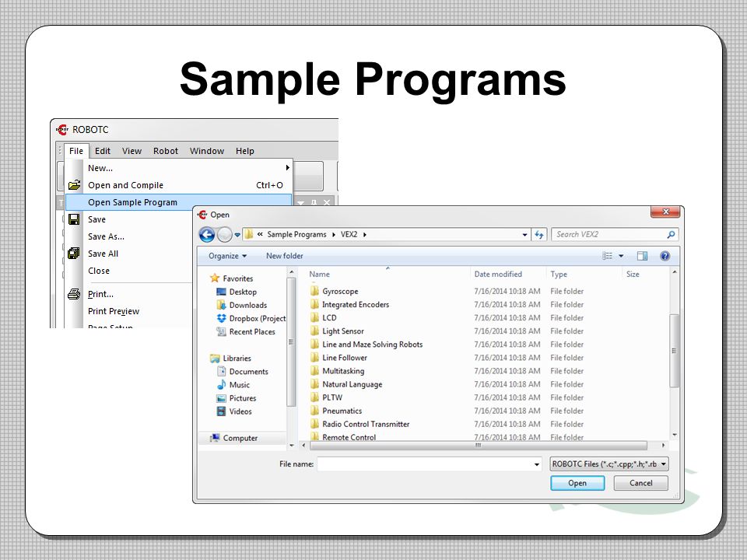Open the Organize dropdown

point(227,256)
